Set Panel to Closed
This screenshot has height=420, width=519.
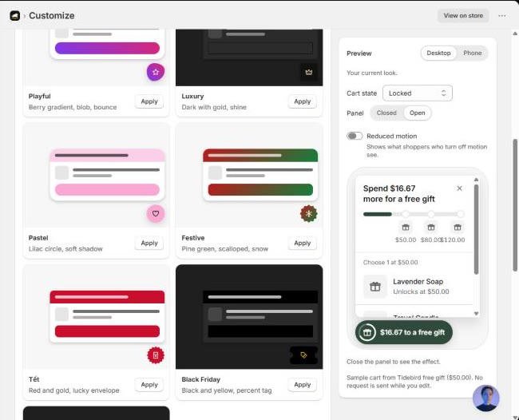386,113
